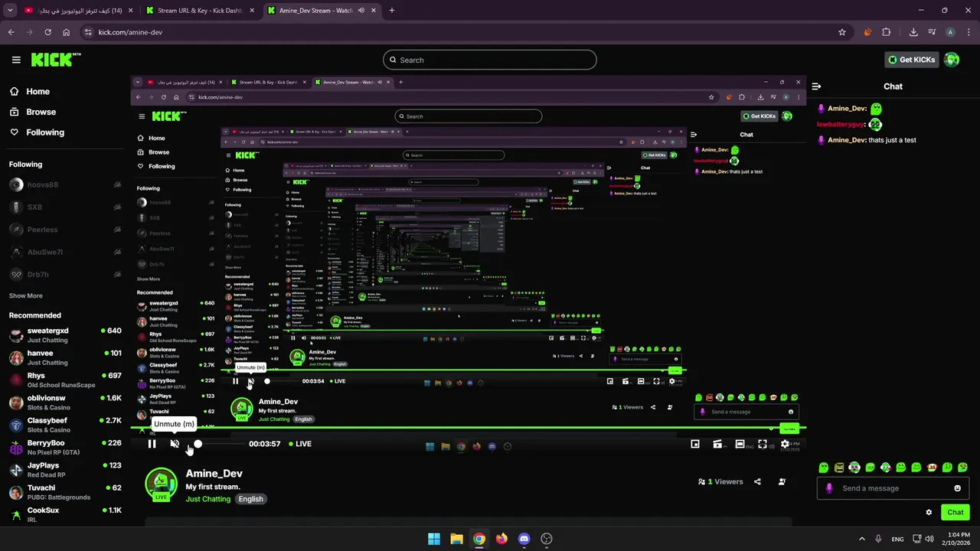Open a new browser tab with the plus button
This screenshot has width=980, height=551.
pos(392,11)
